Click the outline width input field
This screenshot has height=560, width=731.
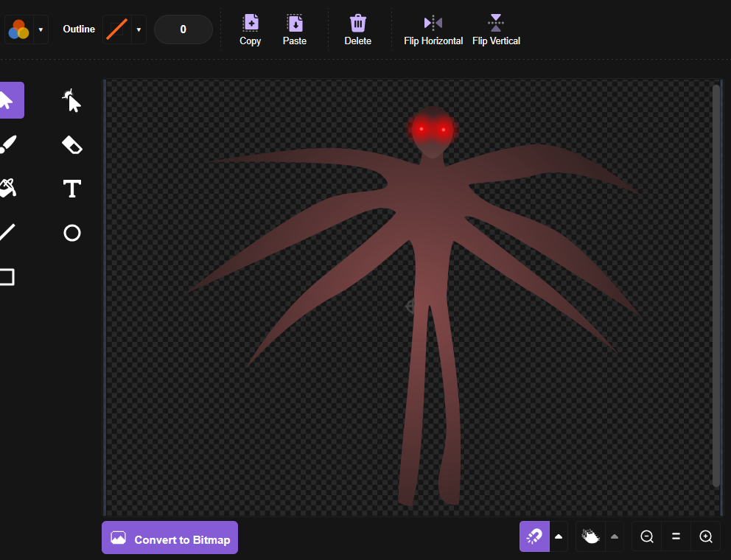coord(183,29)
